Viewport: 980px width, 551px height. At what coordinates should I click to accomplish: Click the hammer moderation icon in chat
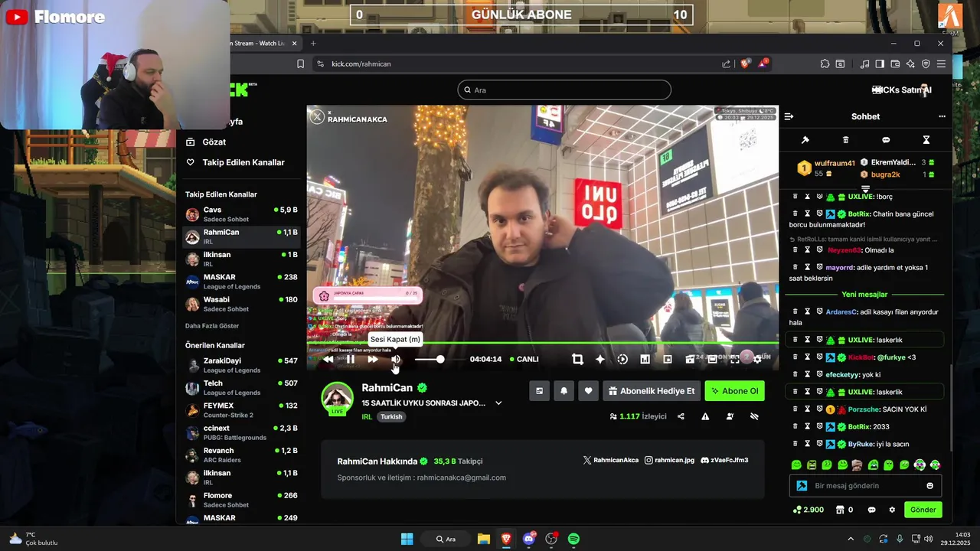[805, 140]
